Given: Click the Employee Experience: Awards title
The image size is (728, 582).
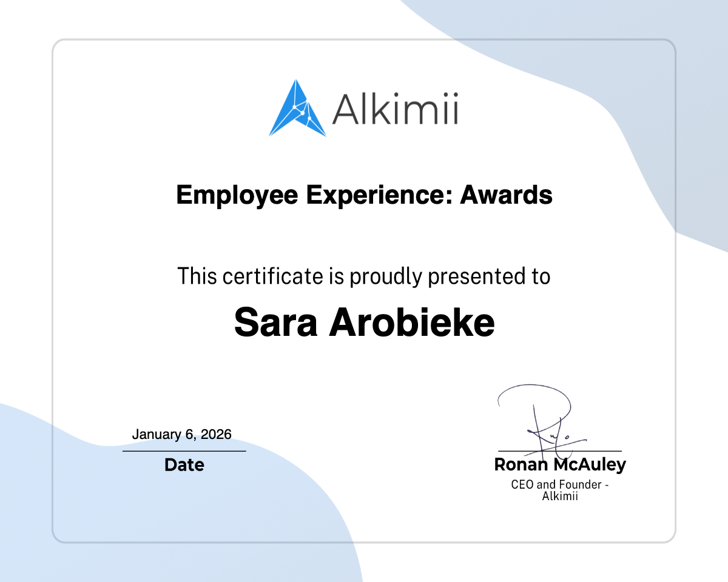Looking at the screenshot, I should pos(364,195).
